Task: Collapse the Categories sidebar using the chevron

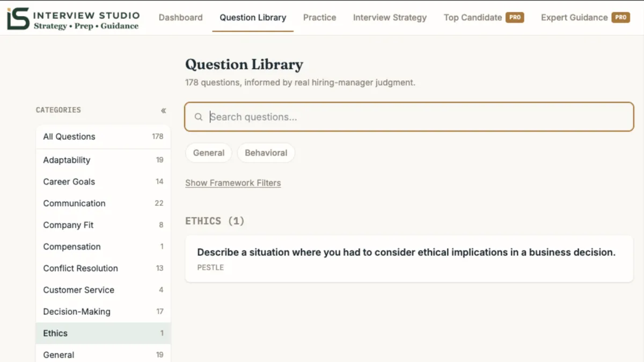Action: [x=163, y=110]
